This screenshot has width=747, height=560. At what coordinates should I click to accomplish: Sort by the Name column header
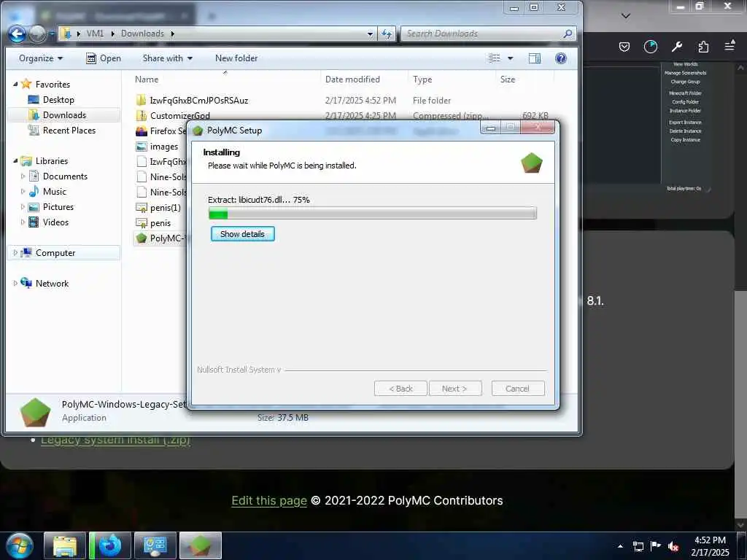pyautogui.click(x=147, y=79)
